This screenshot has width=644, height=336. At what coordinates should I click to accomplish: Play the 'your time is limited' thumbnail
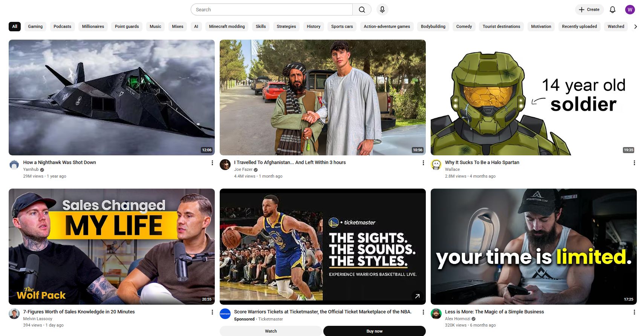coord(534,247)
